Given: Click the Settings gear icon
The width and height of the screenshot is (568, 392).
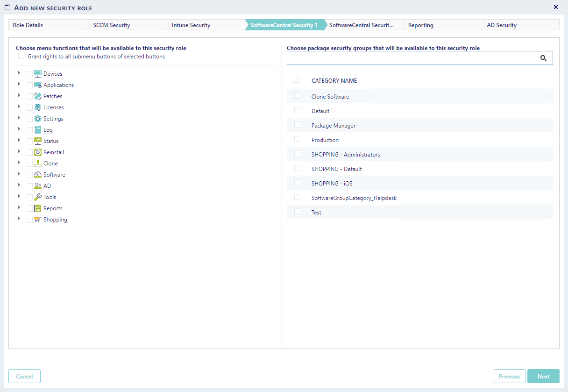Looking at the screenshot, I should pyautogui.click(x=38, y=119).
